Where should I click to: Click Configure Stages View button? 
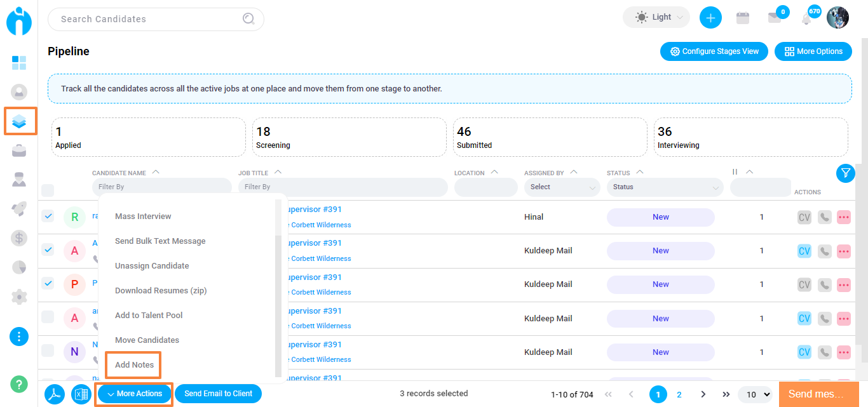(714, 51)
